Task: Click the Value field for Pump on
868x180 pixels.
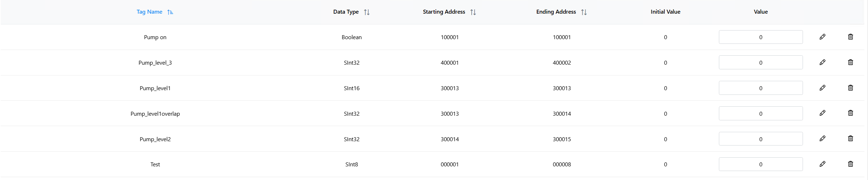Action: click(x=761, y=37)
